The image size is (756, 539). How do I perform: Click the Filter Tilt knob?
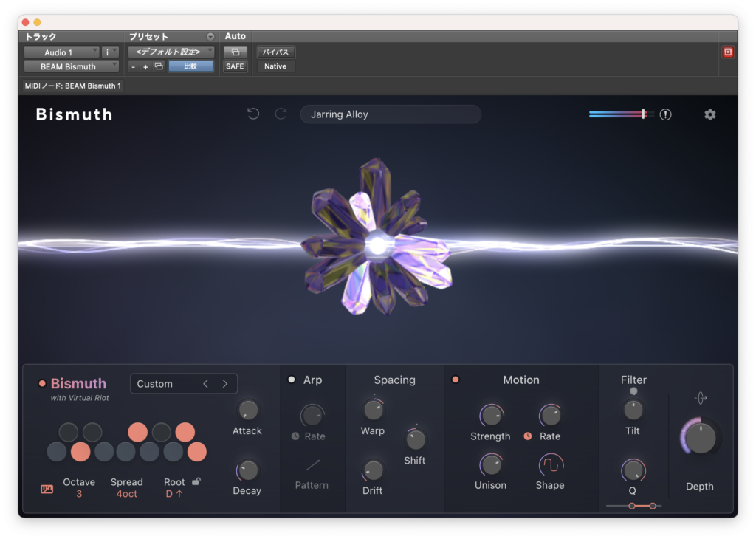click(633, 411)
